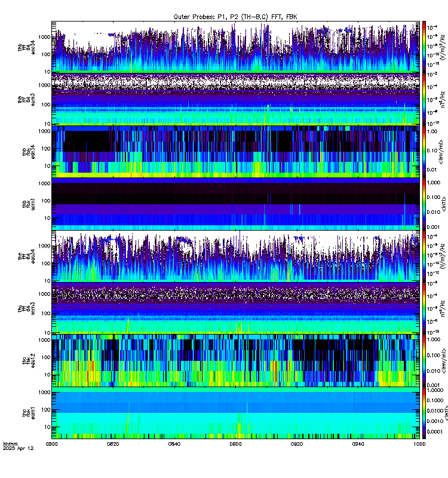Click inside the thc eac34 FFT spectrogram

coord(235,256)
